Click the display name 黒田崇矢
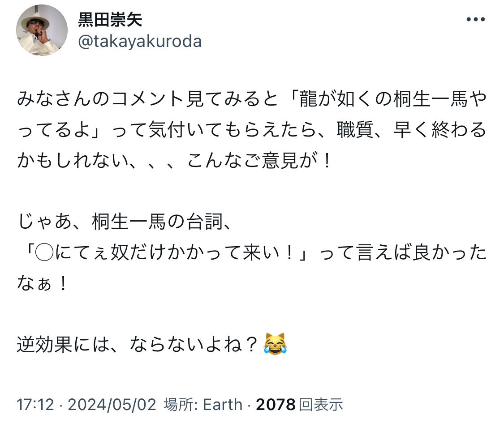The width and height of the screenshot is (504, 423). pos(110,19)
